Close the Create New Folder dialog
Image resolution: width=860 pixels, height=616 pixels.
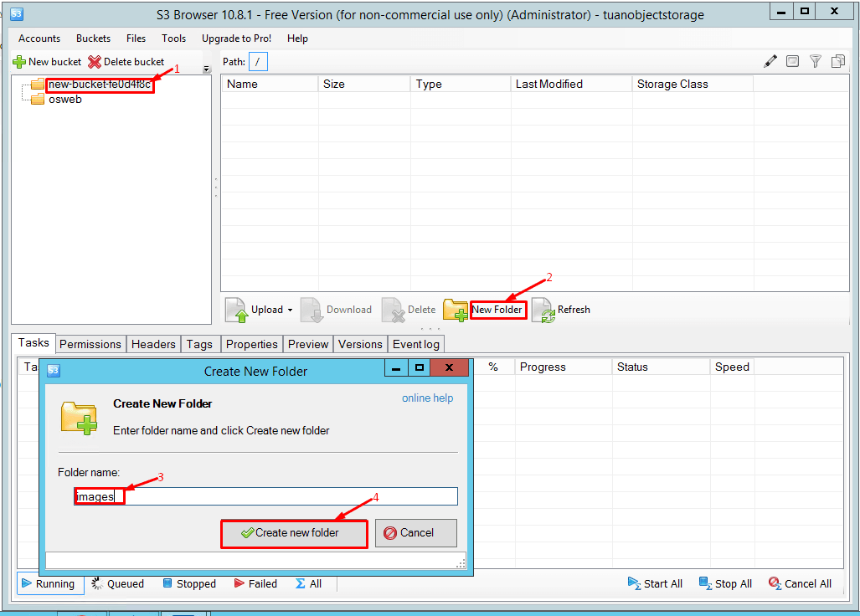click(449, 367)
